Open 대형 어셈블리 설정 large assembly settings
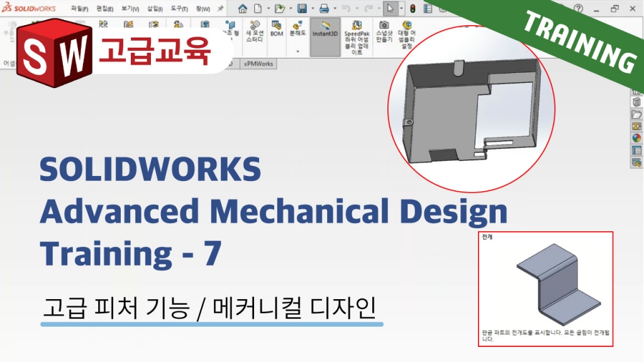Screen dimensions: 644x362 (x=407, y=35)
